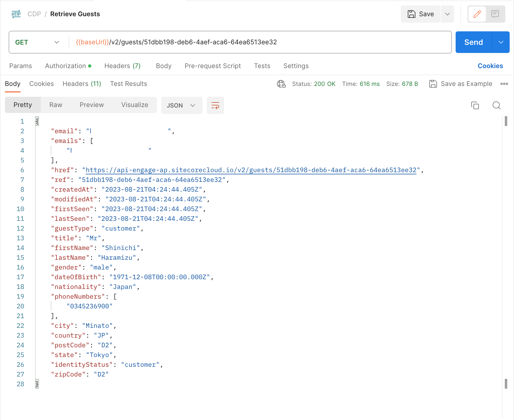Viewport: 514px width, 420px height.
Task: Open the JSON format dropdown
Action: click(182, 105)
